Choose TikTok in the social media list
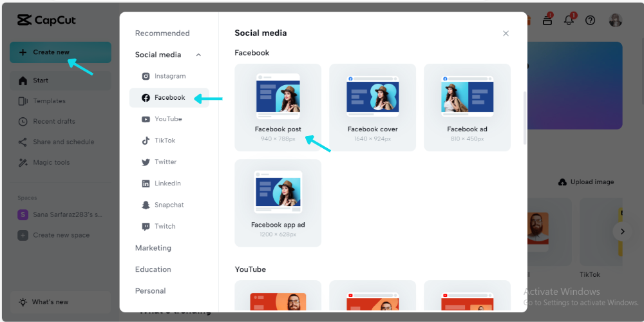The image size is (644, 322). pos(169,140)
